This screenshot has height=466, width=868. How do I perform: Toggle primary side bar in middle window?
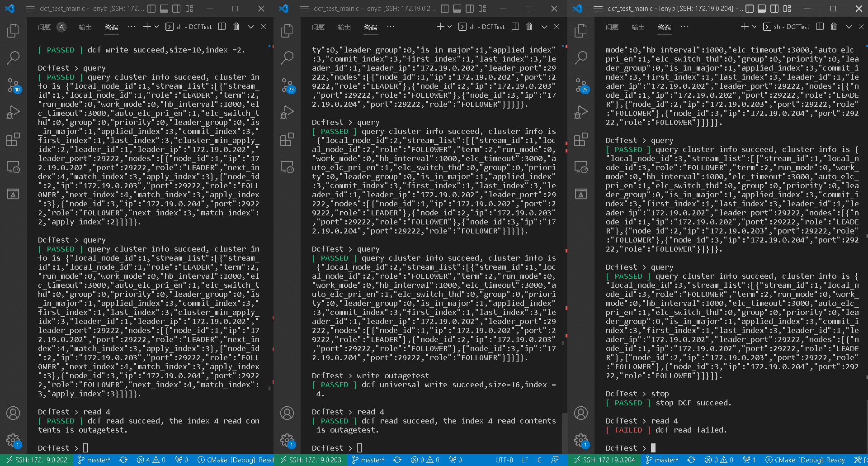[445, 9]
